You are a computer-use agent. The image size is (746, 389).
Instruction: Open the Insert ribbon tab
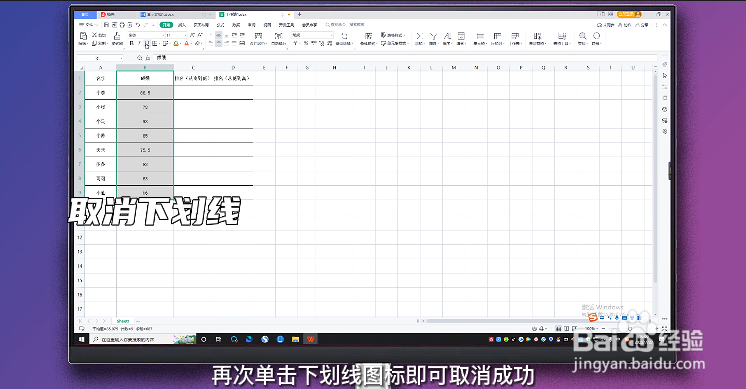coord(182,25)
